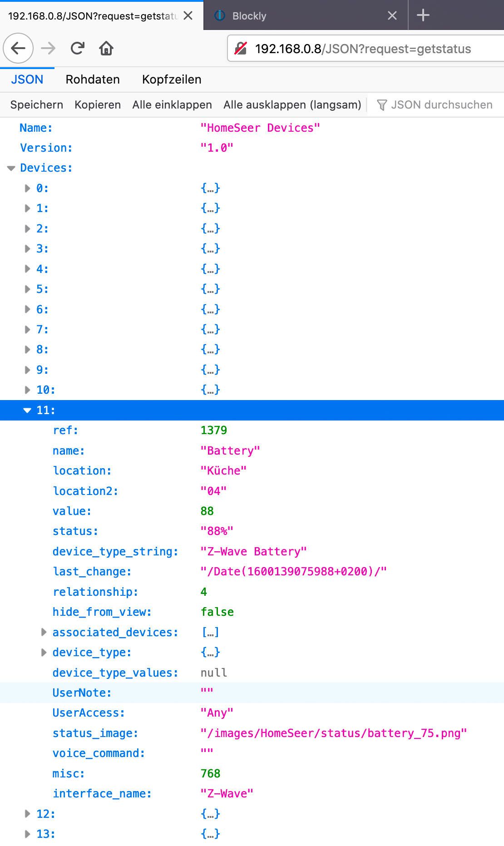Viewport: 504px width, 846px height.
Task: Open the browser home page
Action: [x=106, y=48]
